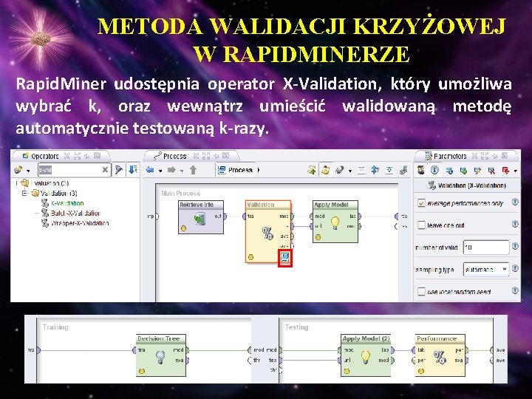The image size is (532, 399).
Task: Open the dropdown at end of Parameters toolbar
Action: coord(516,171)
